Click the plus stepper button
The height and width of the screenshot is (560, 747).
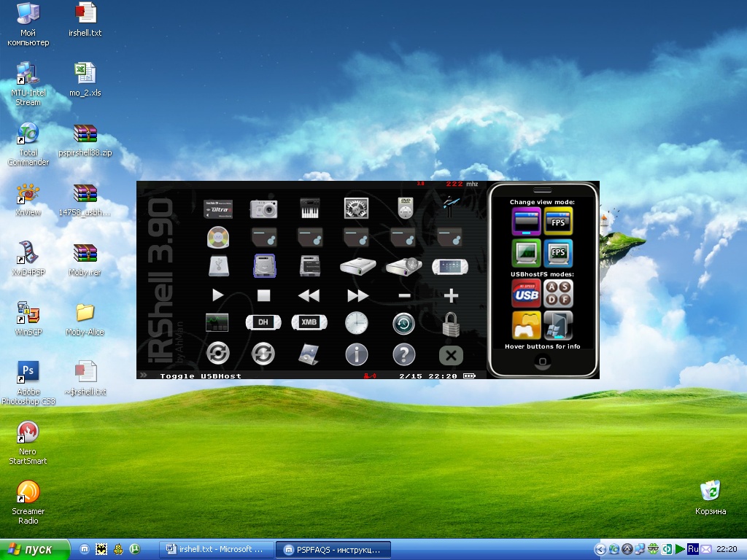click(451, 295)
